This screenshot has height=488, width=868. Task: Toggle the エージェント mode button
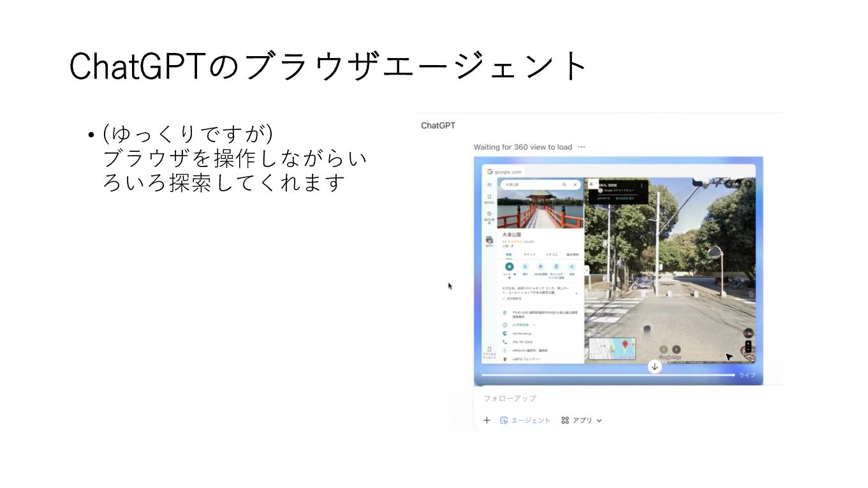click(525, 420)
